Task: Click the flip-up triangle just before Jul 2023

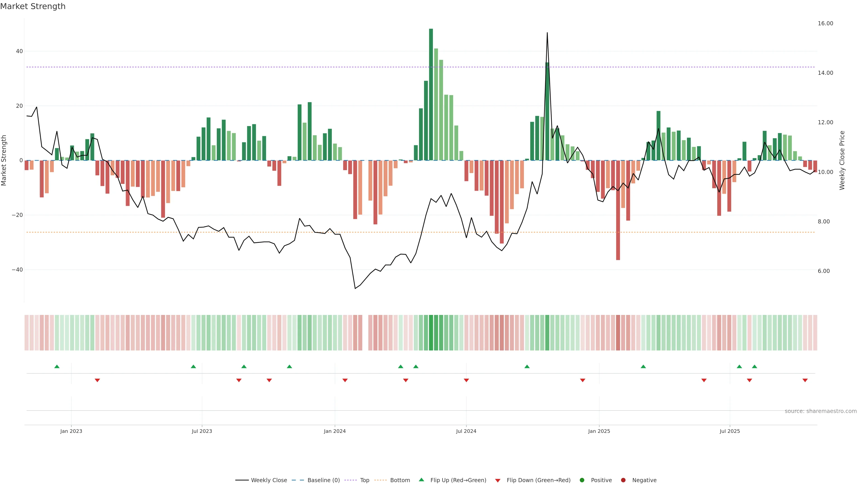Action: click(x=193, y=366)
